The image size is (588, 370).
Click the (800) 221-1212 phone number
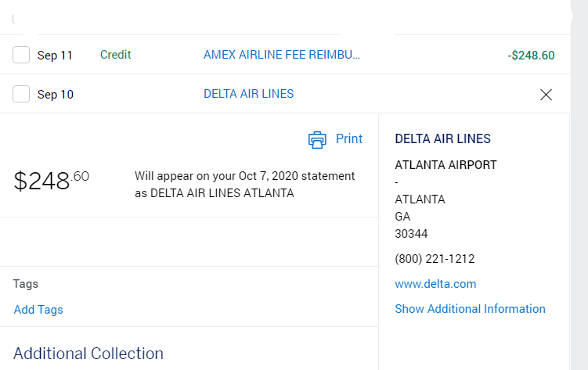pyautogui.click(x=435, y=259)
